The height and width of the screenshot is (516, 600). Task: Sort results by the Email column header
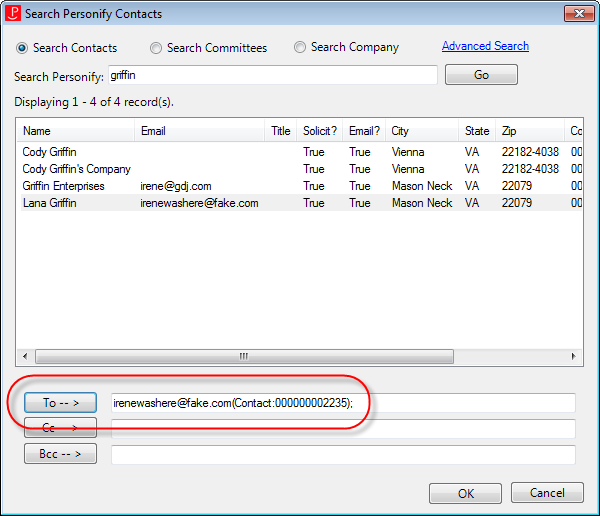tap(199, 131)
